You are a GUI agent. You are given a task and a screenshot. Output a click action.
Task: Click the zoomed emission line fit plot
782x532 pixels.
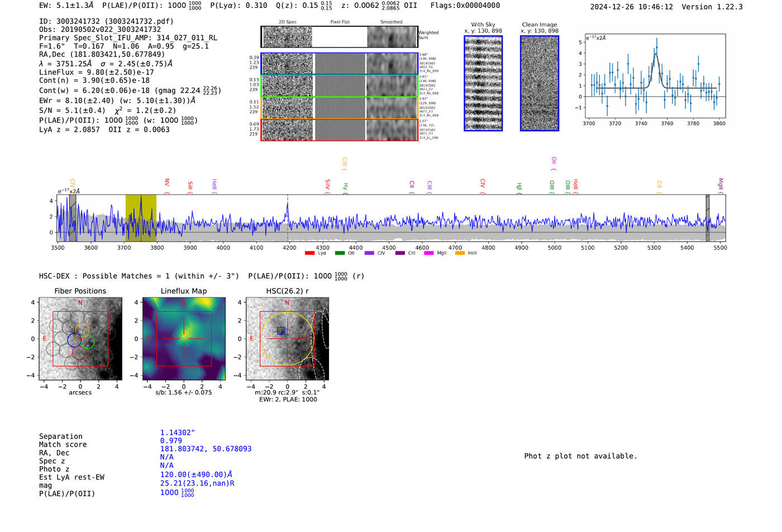(x=655, y=76)
